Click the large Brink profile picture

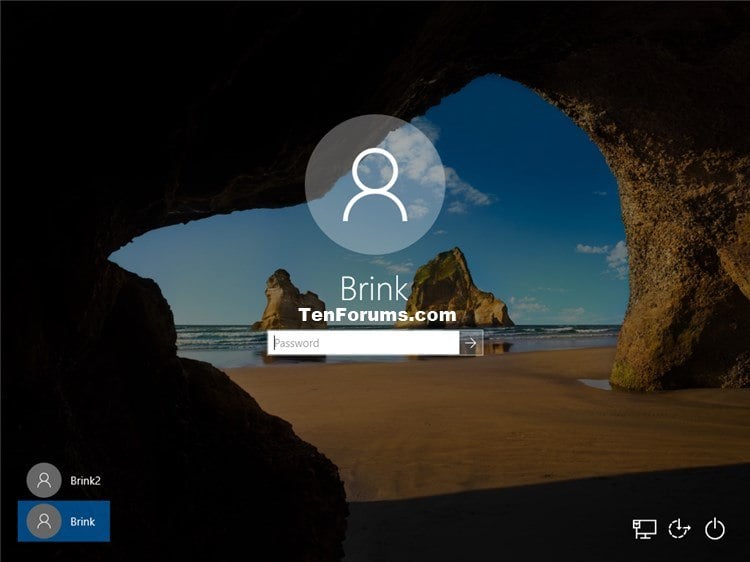[x=375, y=185]
